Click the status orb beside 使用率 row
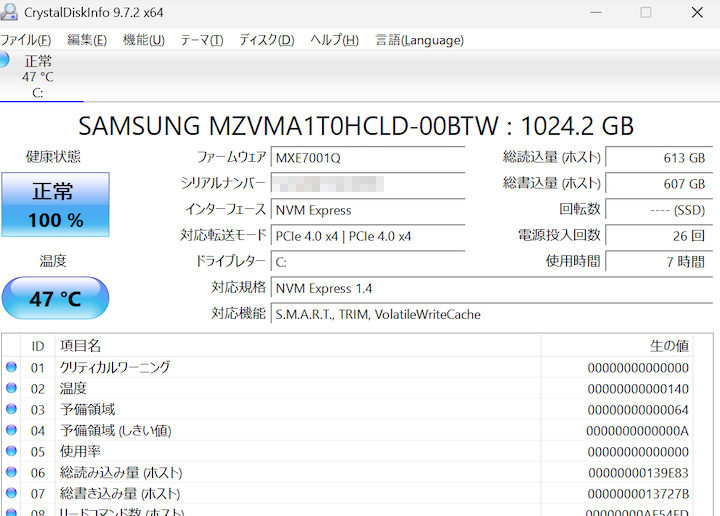Image resolution: width=720 pixels, height=516 pixels. [12, 451]
